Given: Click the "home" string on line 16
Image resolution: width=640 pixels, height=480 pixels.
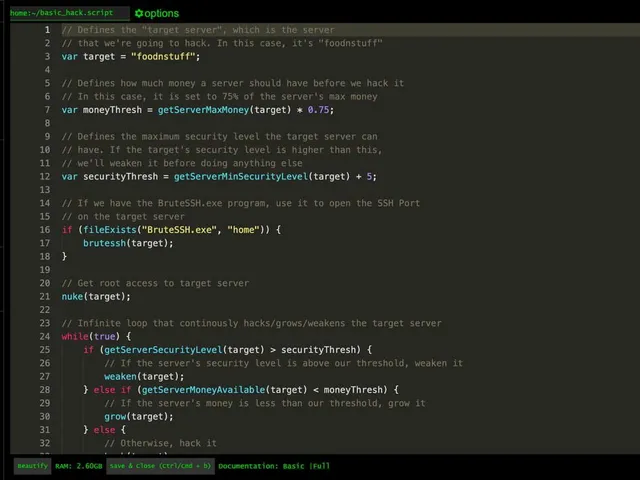Looking at the screenshot, I should point(243,230).
